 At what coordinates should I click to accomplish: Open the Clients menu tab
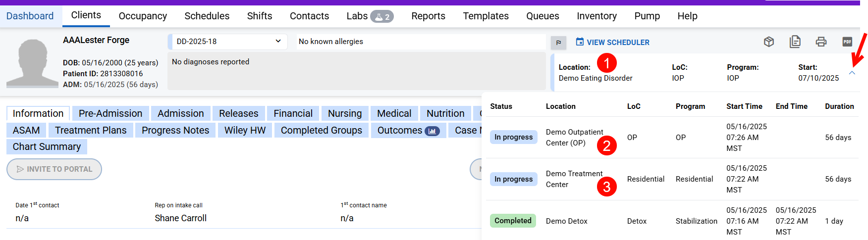point(86,15)
